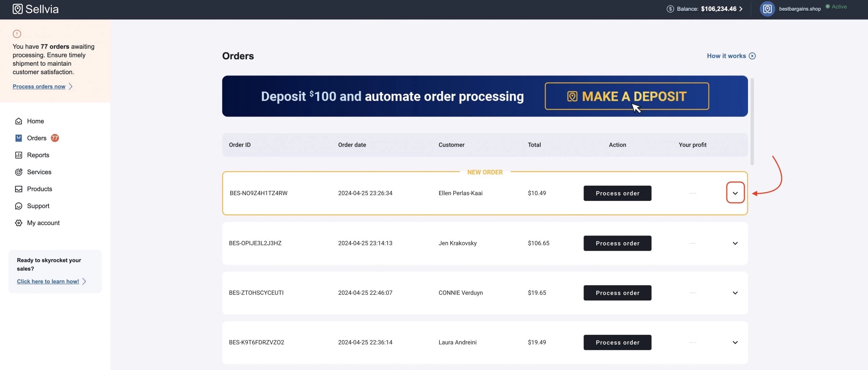Expand CONNIE Verduyn order row chevron
The width and height of the screenshot is (868, 370).
[x=735, y=293]
